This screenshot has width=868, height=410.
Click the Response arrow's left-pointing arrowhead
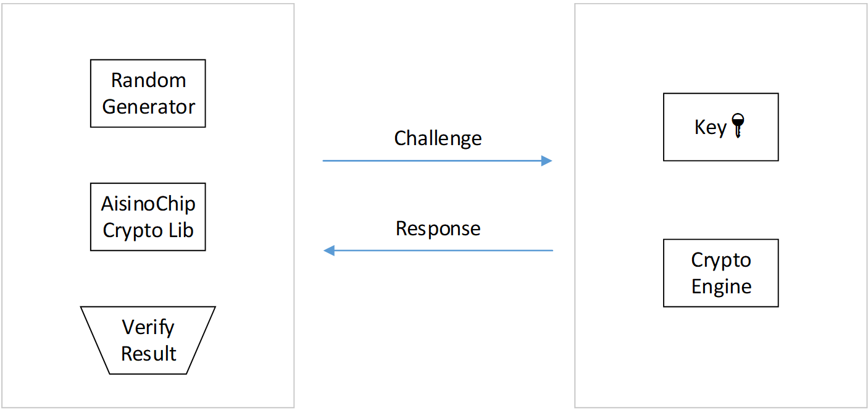coord(329,251)
